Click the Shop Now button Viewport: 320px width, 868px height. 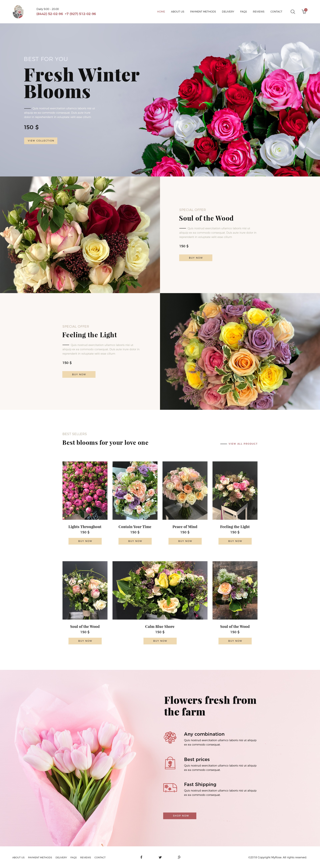(x=180, y=816)
